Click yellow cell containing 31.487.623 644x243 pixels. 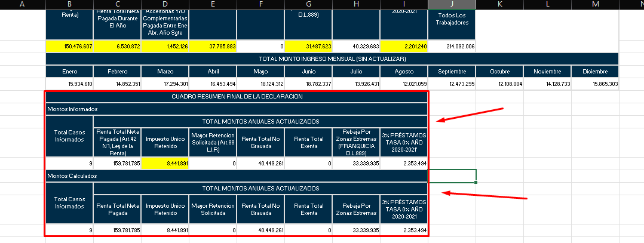[x=308, y=46]
